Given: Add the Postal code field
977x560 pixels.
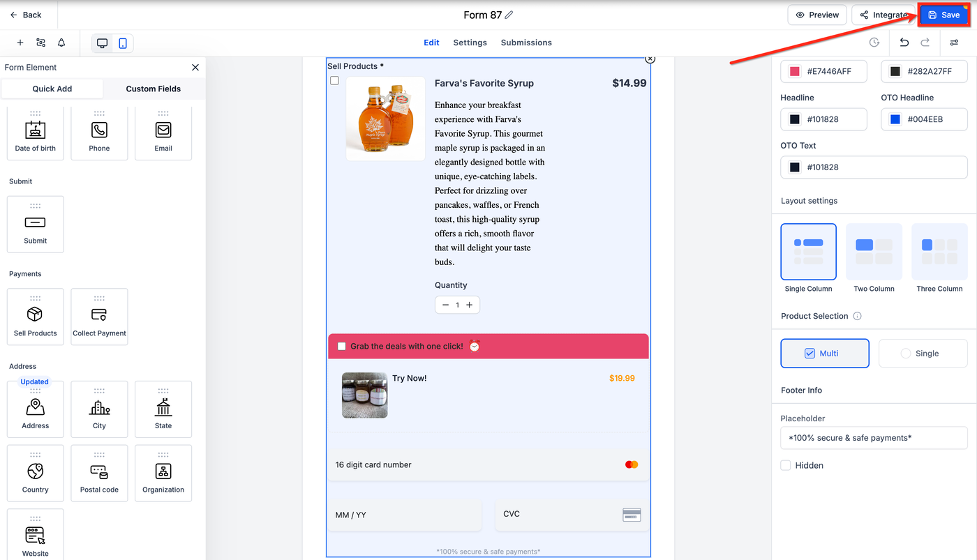Looking at the screenshot, I should tap(99, 473).
